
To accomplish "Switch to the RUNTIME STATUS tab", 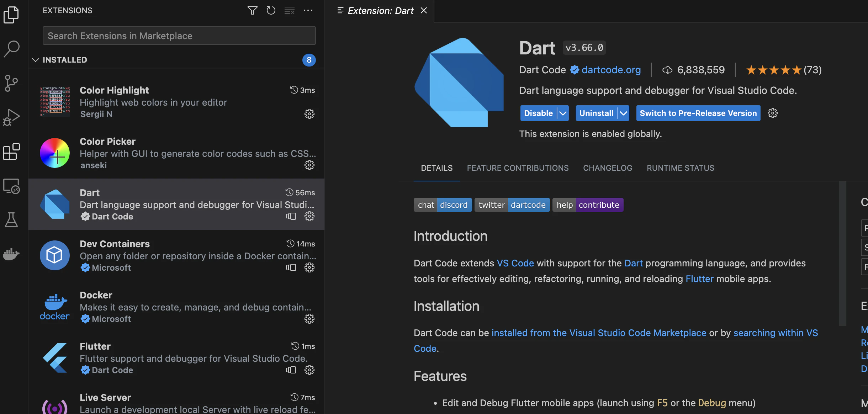I will pyautogui.click(x=681, y=168).
